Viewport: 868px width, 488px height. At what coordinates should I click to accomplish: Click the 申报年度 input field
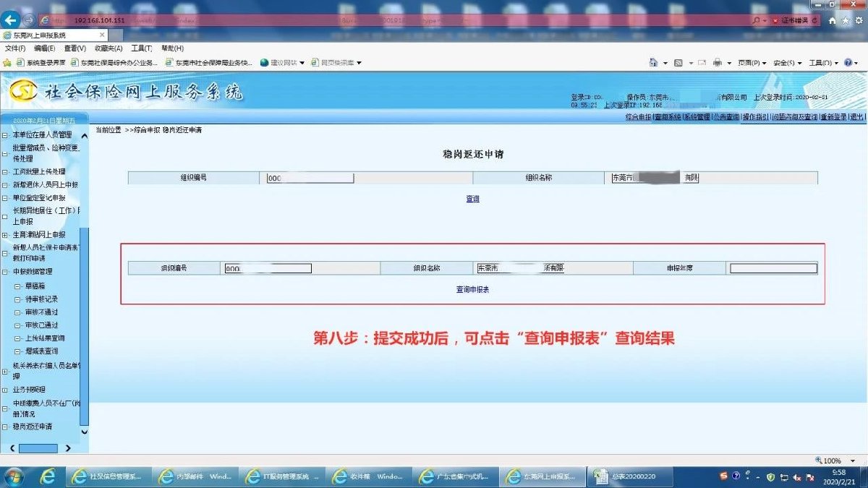773,268
